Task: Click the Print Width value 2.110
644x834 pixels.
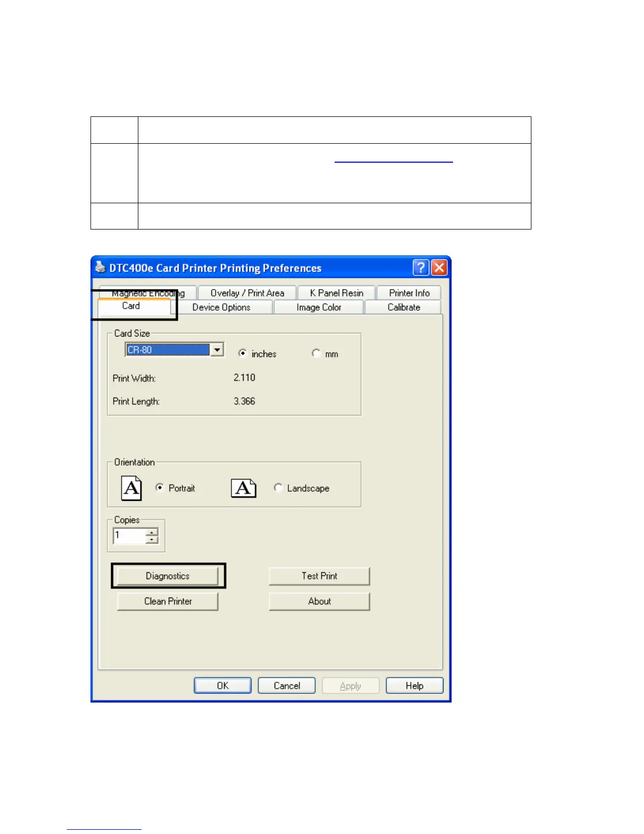Action: pos(244,378)
